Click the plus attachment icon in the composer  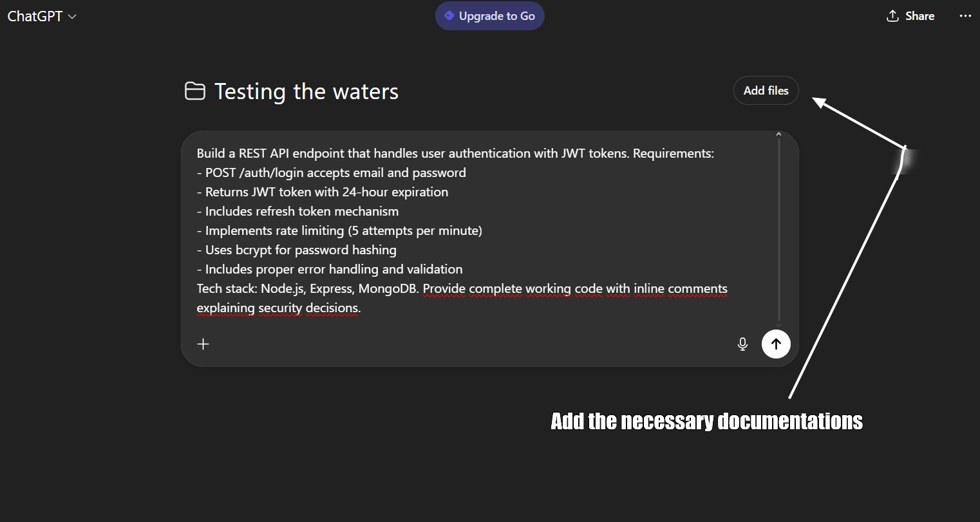(x=203, y=344)
